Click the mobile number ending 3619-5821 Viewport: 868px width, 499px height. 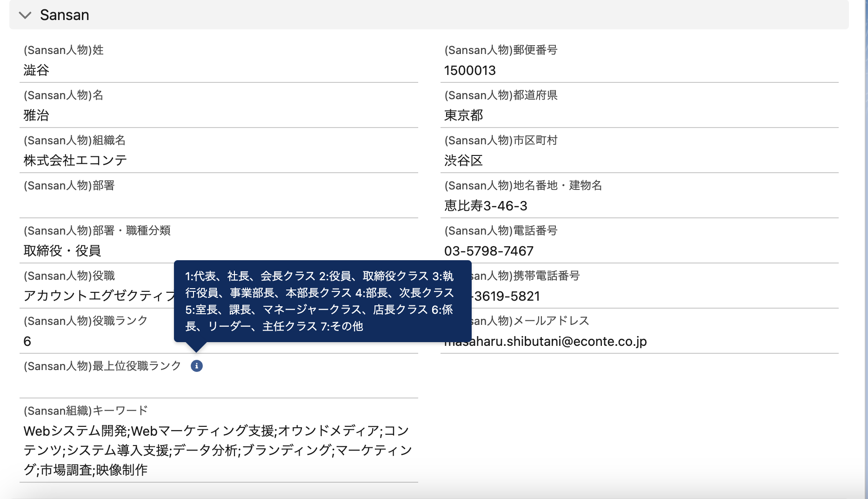506,296
